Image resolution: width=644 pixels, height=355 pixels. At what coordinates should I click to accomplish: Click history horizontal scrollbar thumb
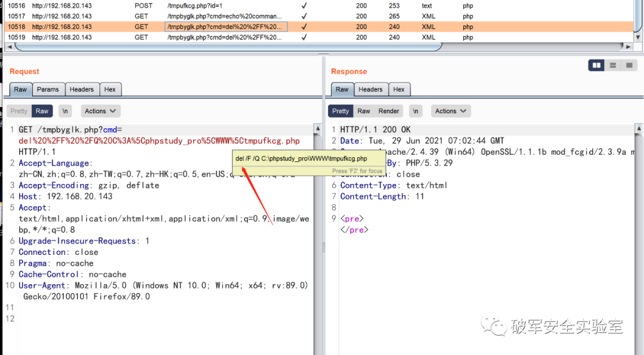pyautogui.click(x=228, y=46)
